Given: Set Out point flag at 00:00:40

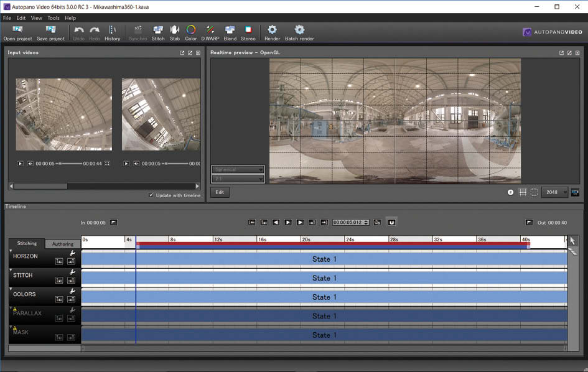Looking at the screenshot, I should pos(529,222).
